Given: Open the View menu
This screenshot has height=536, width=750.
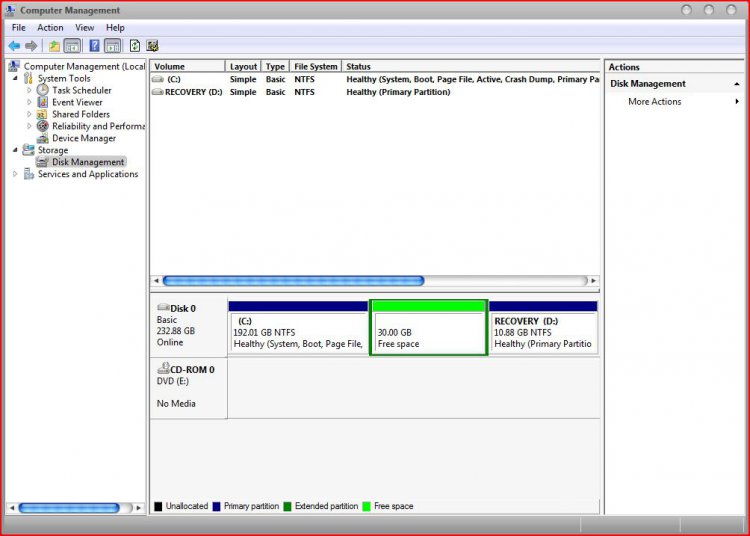Looking at the screenshot, I should (x=84, y=28).
